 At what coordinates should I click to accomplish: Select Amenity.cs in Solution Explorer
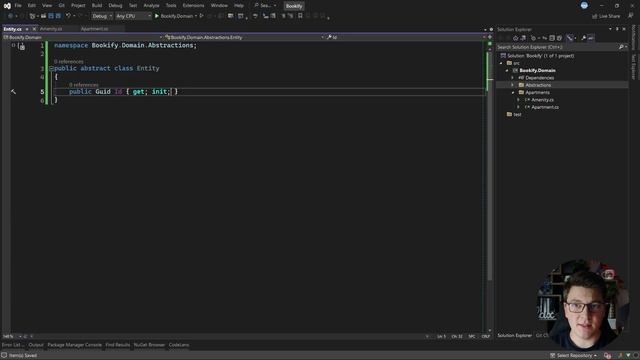[x=542, y=100]
